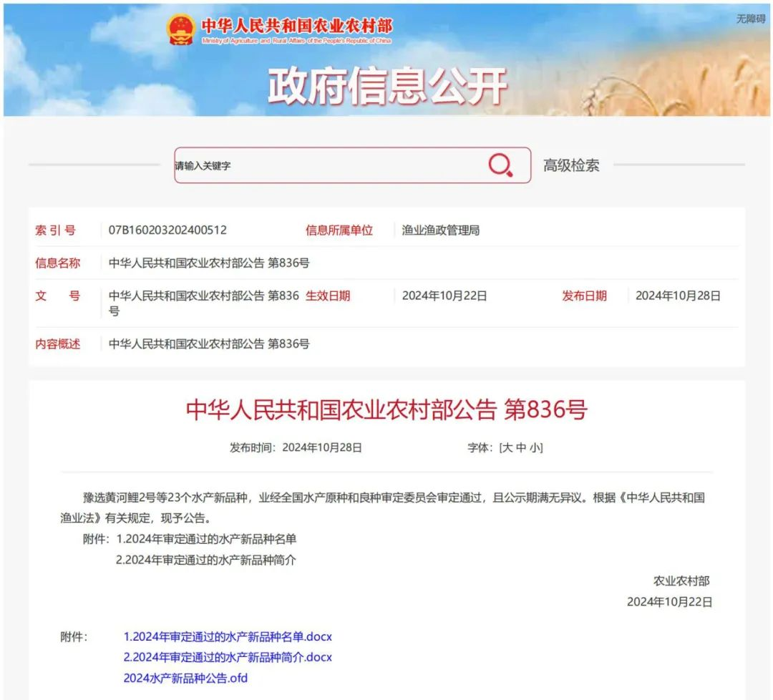
Task: Click the red magnifier search icon
Action: [x=500, y=165]
